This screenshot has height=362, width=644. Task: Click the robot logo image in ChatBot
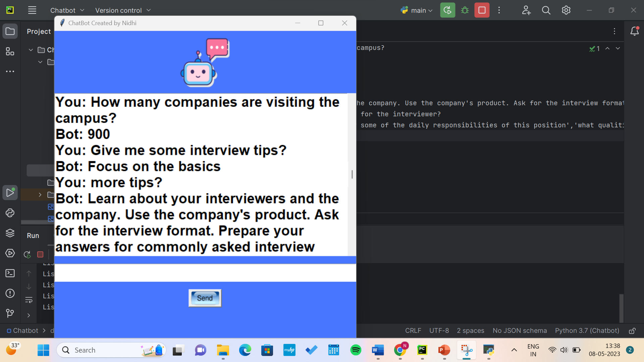pos(205,62)
